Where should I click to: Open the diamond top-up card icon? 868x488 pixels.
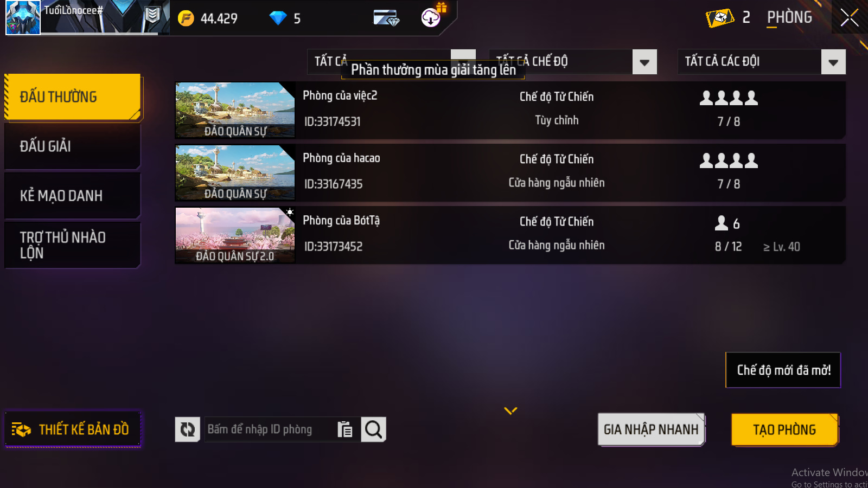coord(386,18)
